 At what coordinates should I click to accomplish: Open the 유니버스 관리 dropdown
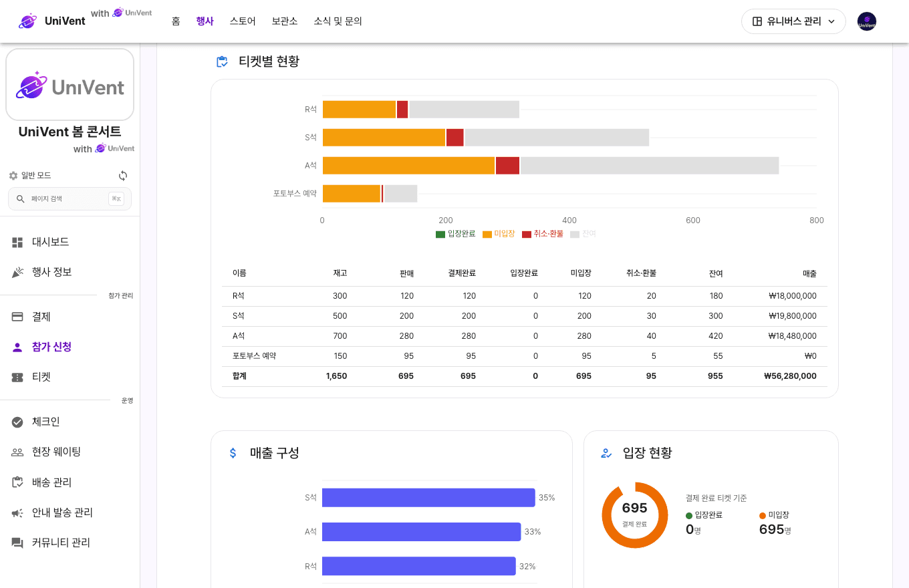pos(793,21)
